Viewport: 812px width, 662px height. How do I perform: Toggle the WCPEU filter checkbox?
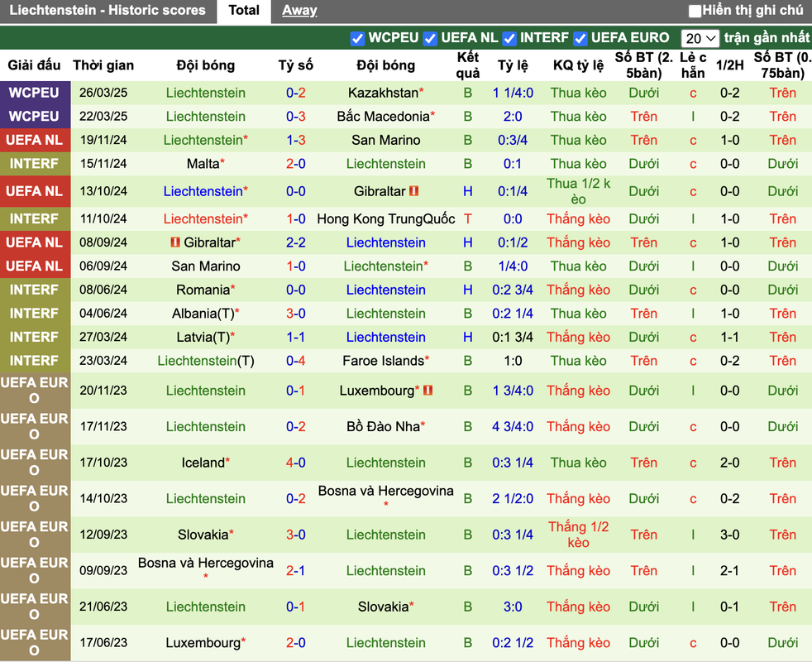(357, 38)
